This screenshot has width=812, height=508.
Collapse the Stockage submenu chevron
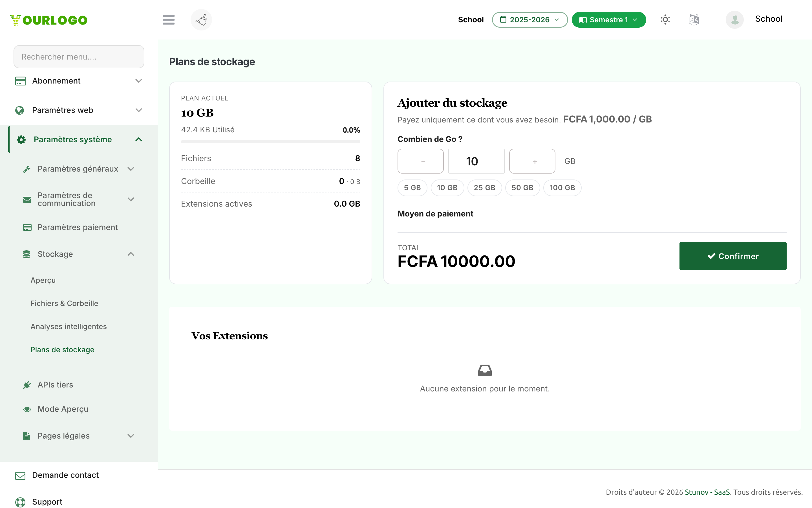pyautogui.click(x=131, y=254)
